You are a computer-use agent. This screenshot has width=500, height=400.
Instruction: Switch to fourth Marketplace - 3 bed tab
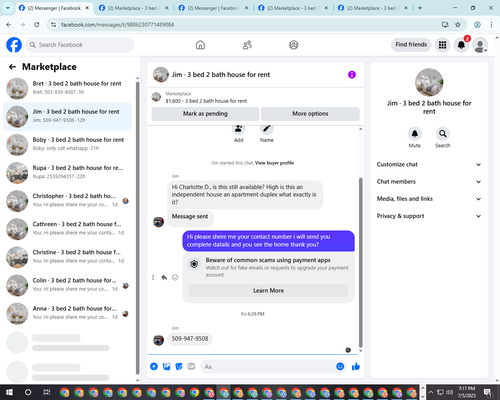tap(293, 8)
